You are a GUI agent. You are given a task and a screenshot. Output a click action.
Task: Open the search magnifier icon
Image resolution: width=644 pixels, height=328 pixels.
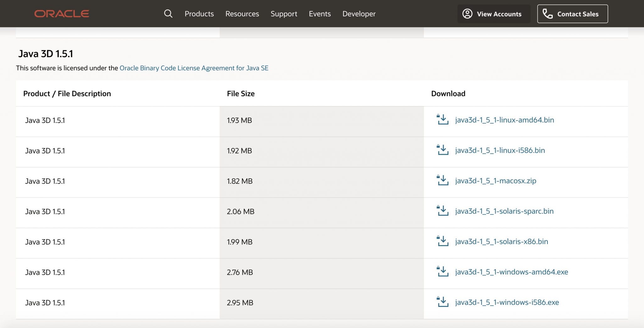click(x=168, y=14)
